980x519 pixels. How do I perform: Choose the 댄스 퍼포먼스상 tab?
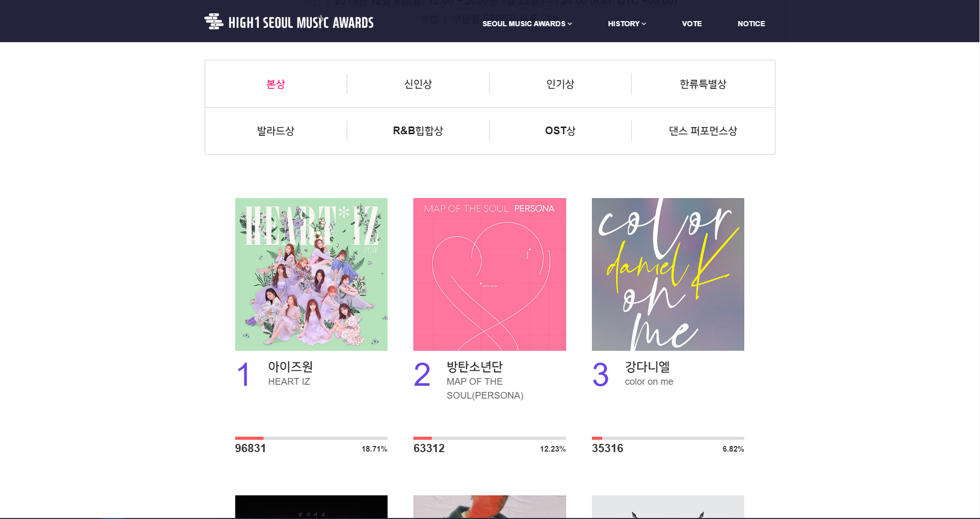(x=703, y=131)
